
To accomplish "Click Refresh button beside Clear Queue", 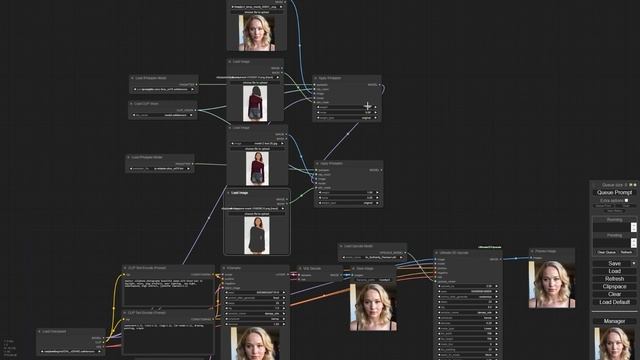I will pos(627,252).
